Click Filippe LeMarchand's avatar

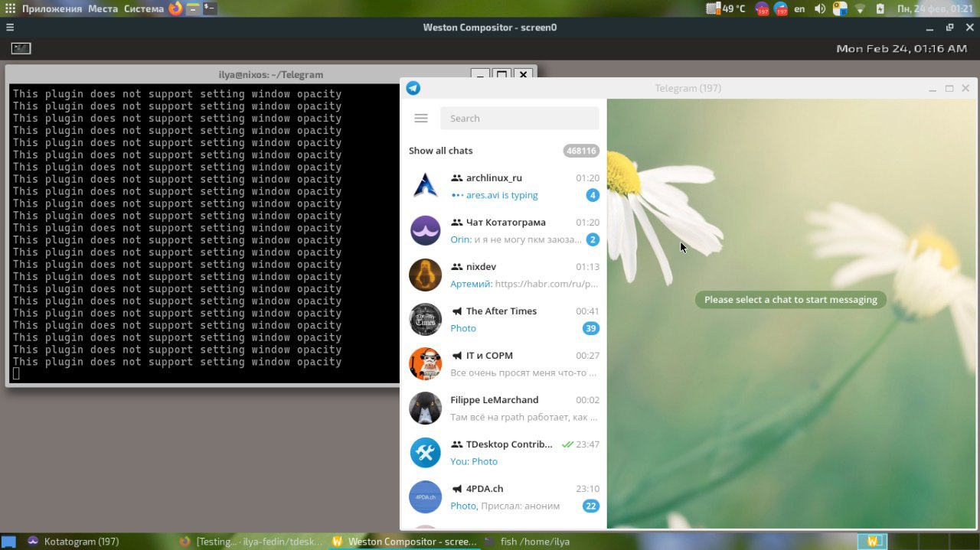tap(425, 408)
